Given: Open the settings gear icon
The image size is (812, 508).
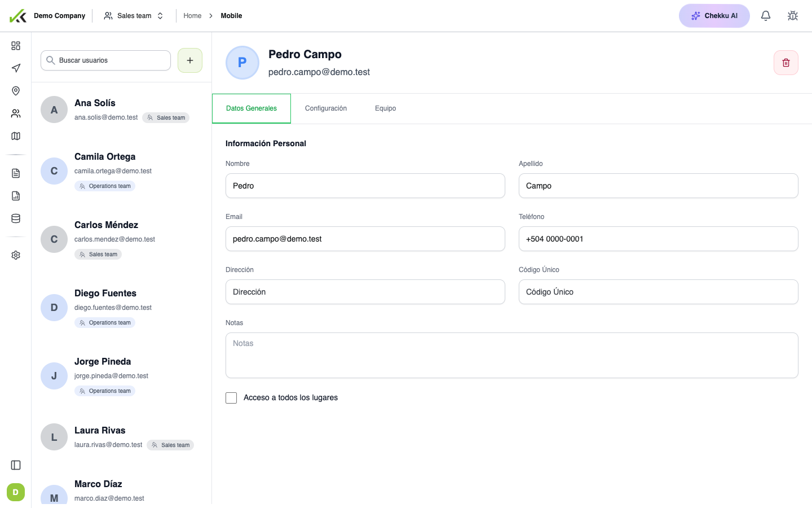Looking at the screenshot, I should point(16,255).
